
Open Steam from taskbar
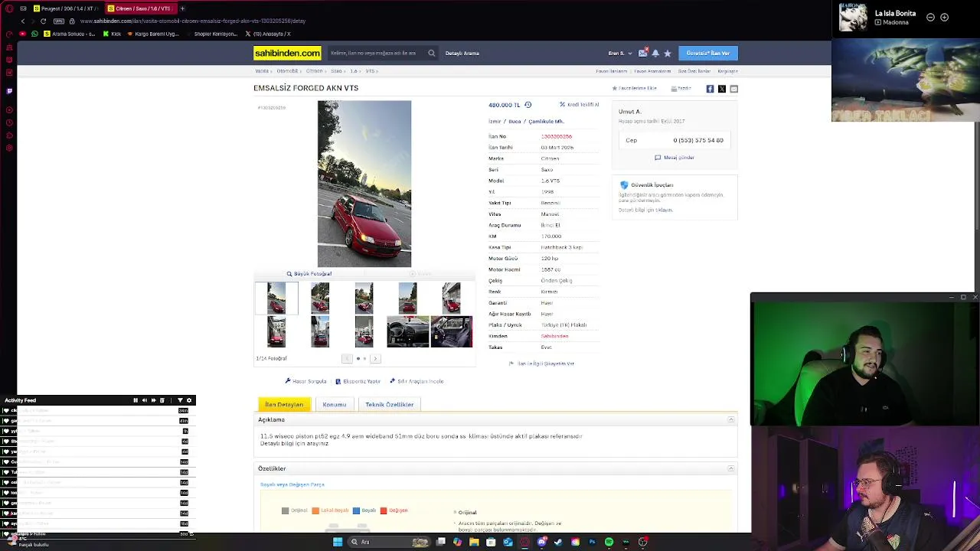(558, 542)
